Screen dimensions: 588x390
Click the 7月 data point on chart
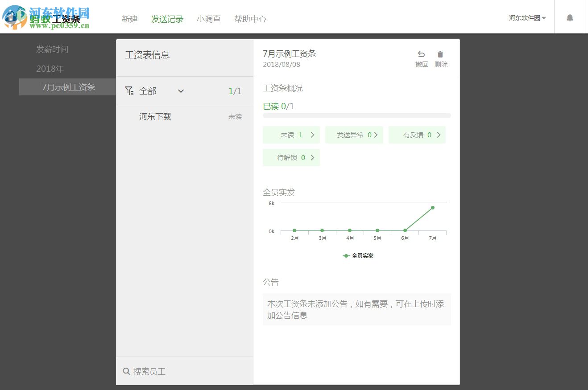pyautogui.click(x=432, y=207)
